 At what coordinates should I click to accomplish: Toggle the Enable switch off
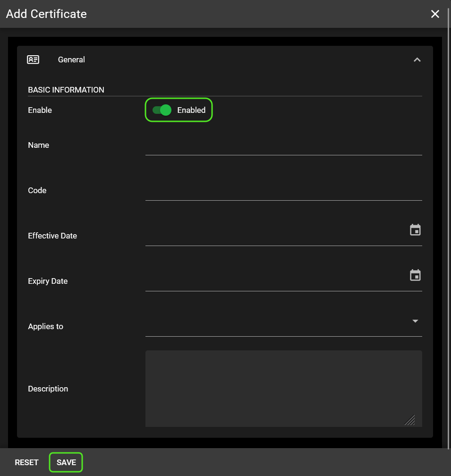point(162,110)
